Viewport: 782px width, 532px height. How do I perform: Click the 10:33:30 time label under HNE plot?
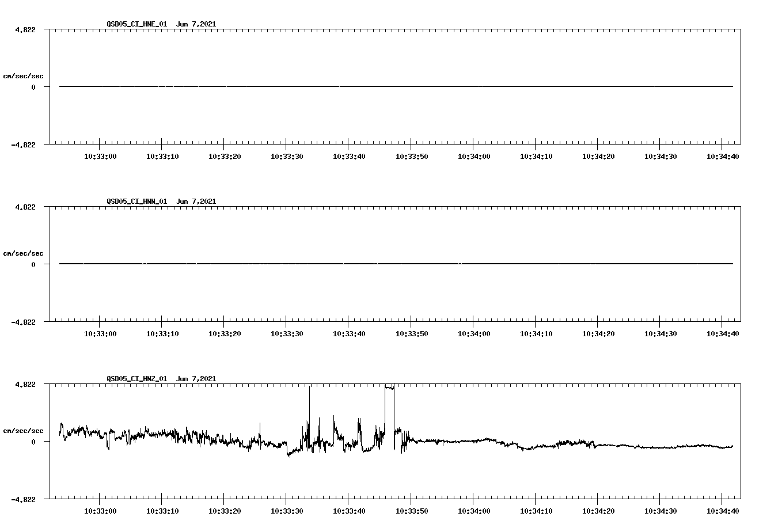pos(287,156)
